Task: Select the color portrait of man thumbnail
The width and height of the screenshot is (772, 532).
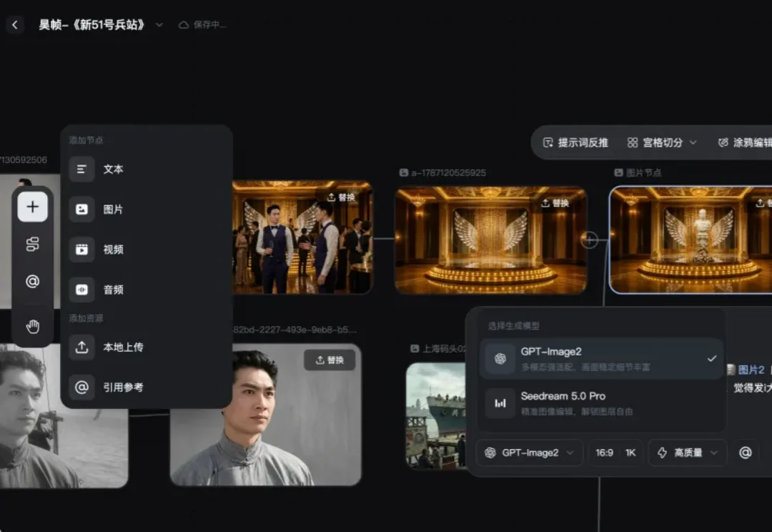Action: tap(266, 415)
